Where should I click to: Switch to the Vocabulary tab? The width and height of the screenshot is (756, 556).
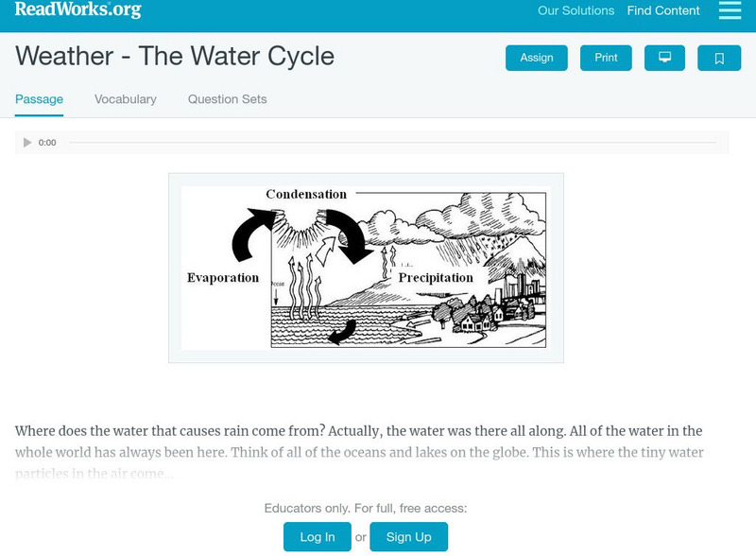coord(126,99)
